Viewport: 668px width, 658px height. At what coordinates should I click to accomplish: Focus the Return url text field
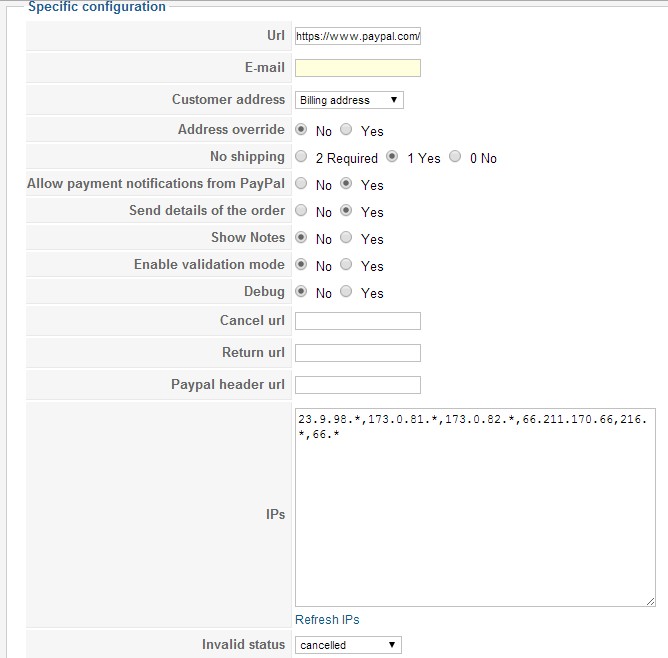coord(358,353)
